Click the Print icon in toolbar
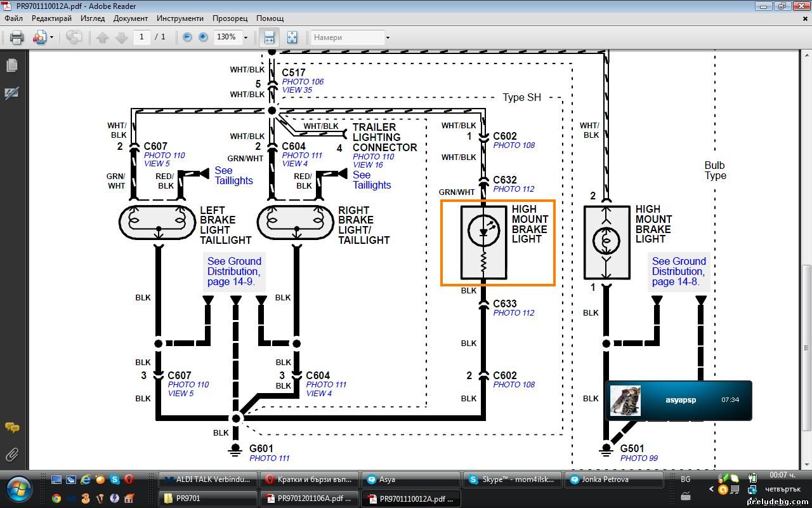This screenshot has width=812, height=508. coord(17,37)
